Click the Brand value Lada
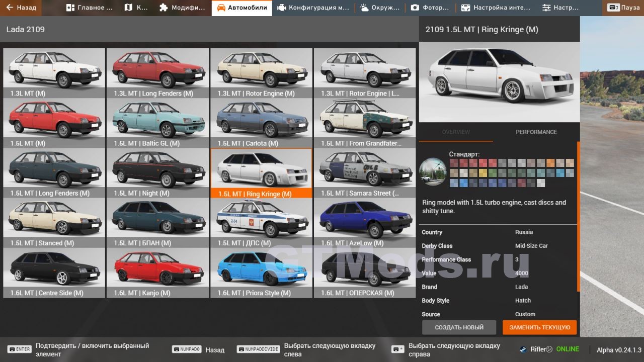Screen dimensions: 644x362 522,287
